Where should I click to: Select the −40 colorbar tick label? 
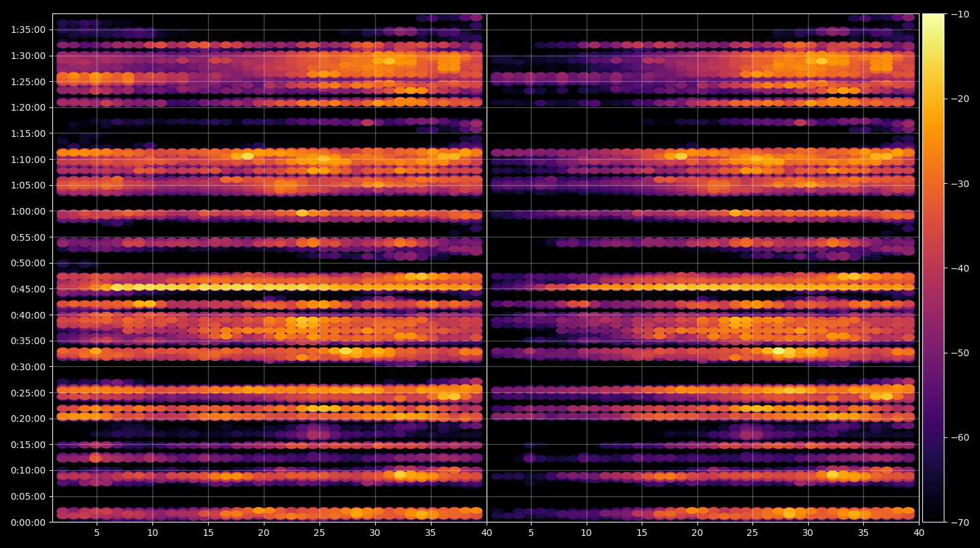pos(961,268)
